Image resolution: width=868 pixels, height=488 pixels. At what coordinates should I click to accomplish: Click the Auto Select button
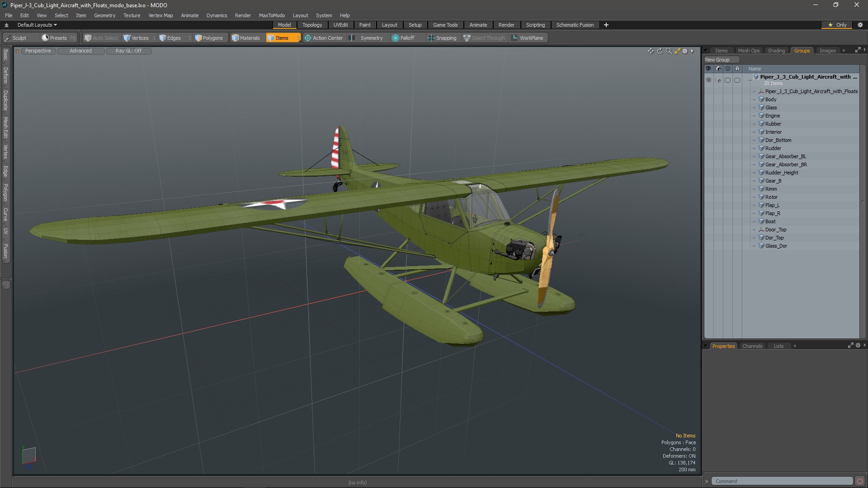tap(101, 38)
